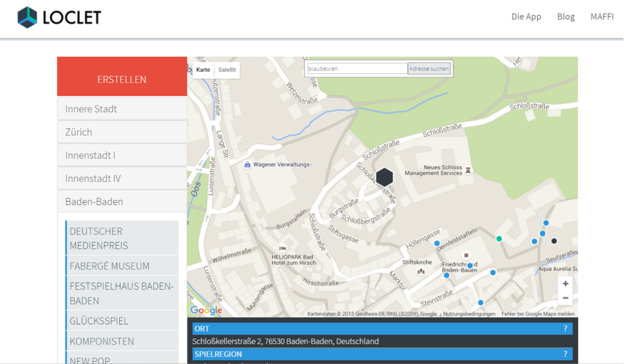
Task: Open Fehler bei Google Maps melden link
Action: click(538, 314)
